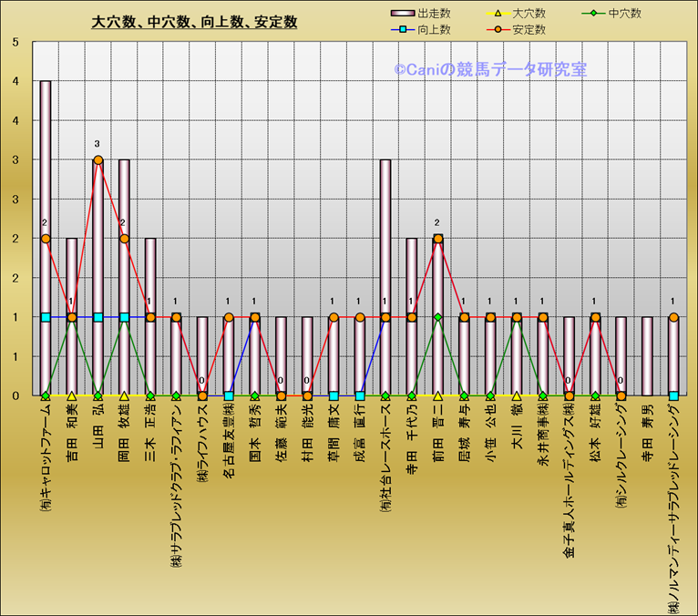This screenshot has height=616, width=698.
Task: Click the 寺田 寿男 bar
Action: click(647, 357)
